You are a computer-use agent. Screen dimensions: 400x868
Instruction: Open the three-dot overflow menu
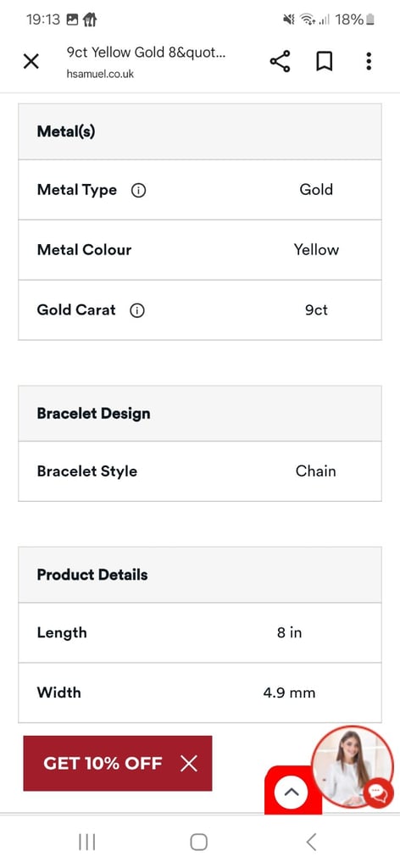pos(369,61)
